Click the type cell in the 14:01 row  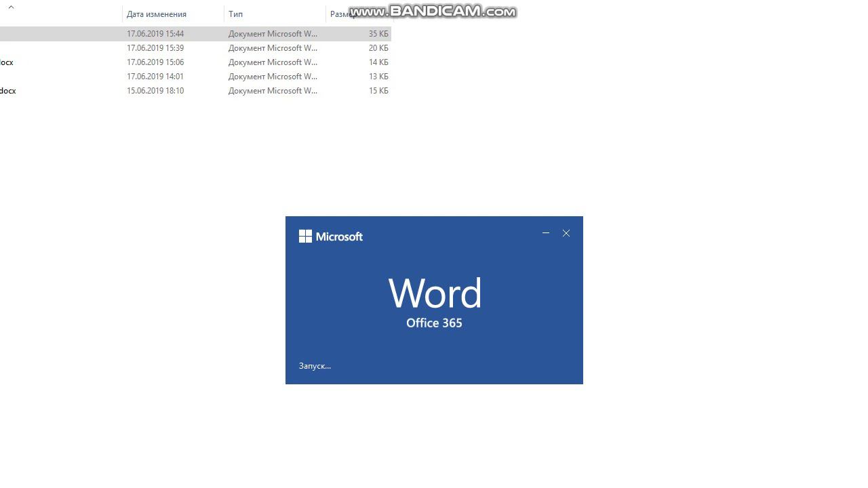273,77
